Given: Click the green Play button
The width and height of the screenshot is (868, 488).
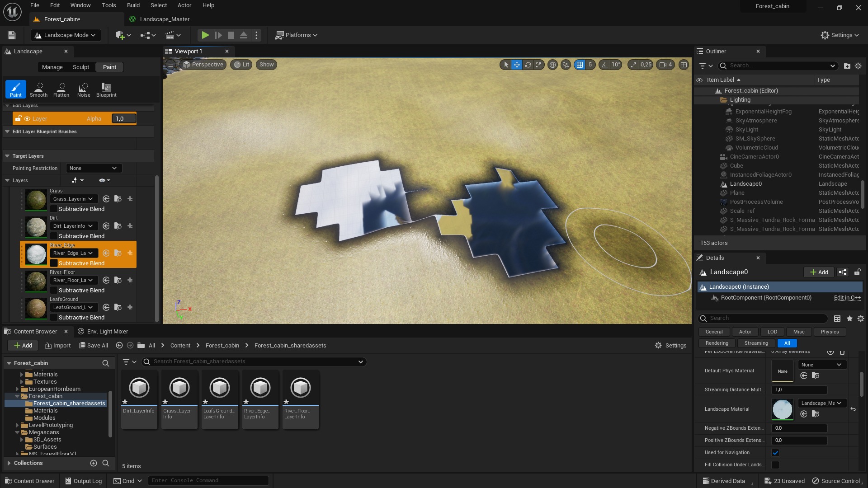Looking at the screenshot, I should pos(205,35).
